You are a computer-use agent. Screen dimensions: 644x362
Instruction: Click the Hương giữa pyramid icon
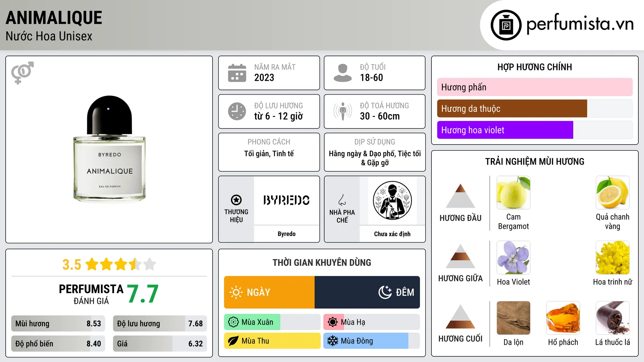pyautogui.click(x=460, y=256)
